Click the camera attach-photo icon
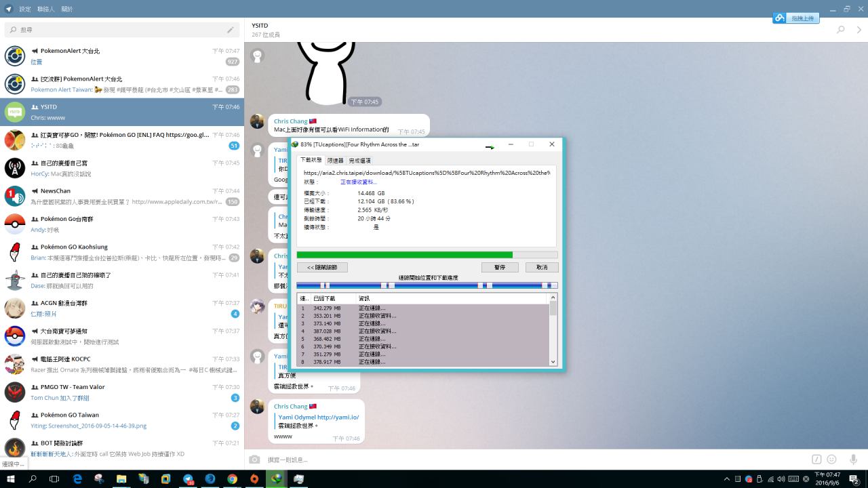This screenshot has height=488, width=868. [254, 460]
